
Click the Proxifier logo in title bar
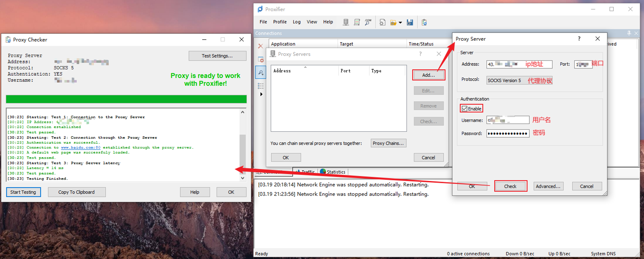(260, 9)
